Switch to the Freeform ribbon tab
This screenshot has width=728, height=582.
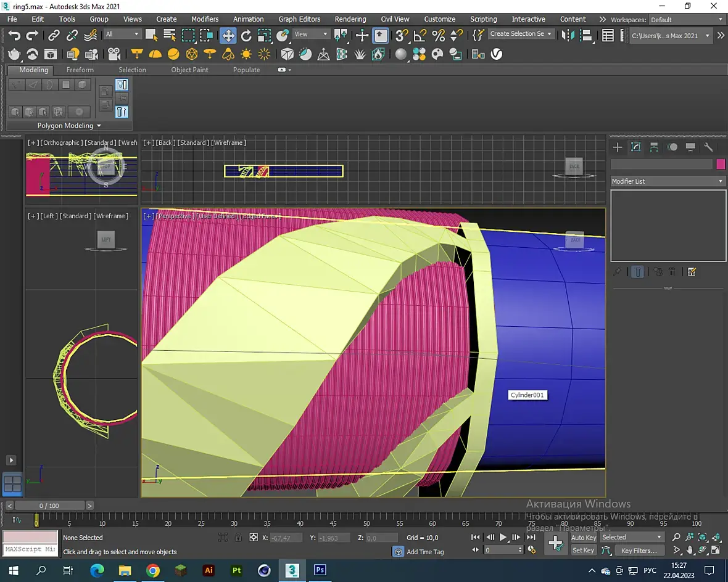80,70
